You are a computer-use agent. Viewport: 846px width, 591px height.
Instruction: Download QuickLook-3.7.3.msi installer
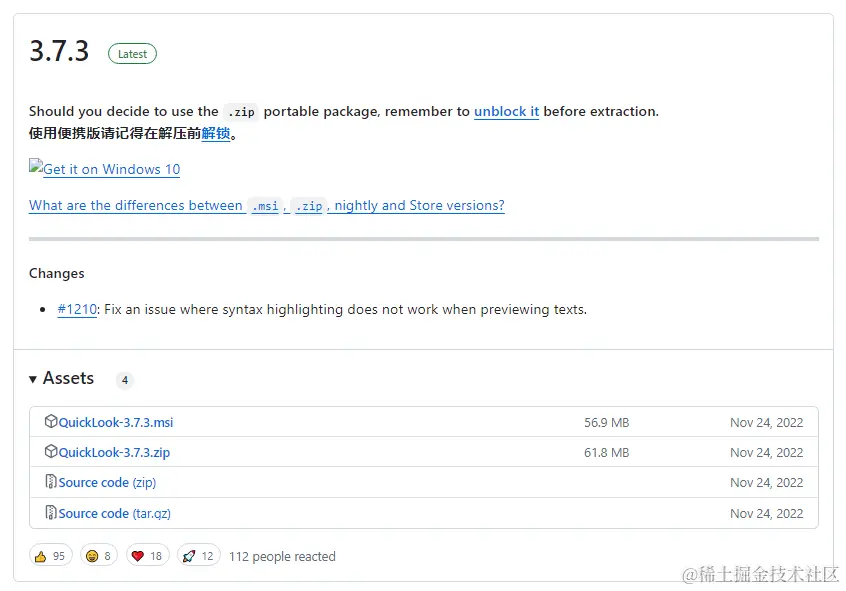(x=116, y=423)
